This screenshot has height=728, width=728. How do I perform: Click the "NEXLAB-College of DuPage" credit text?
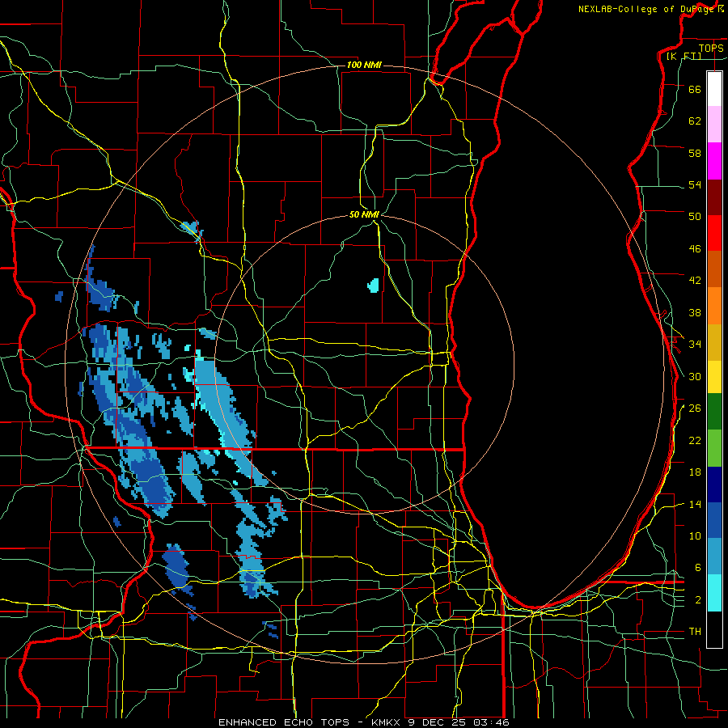pyautogui.click(x=646, y=9)
